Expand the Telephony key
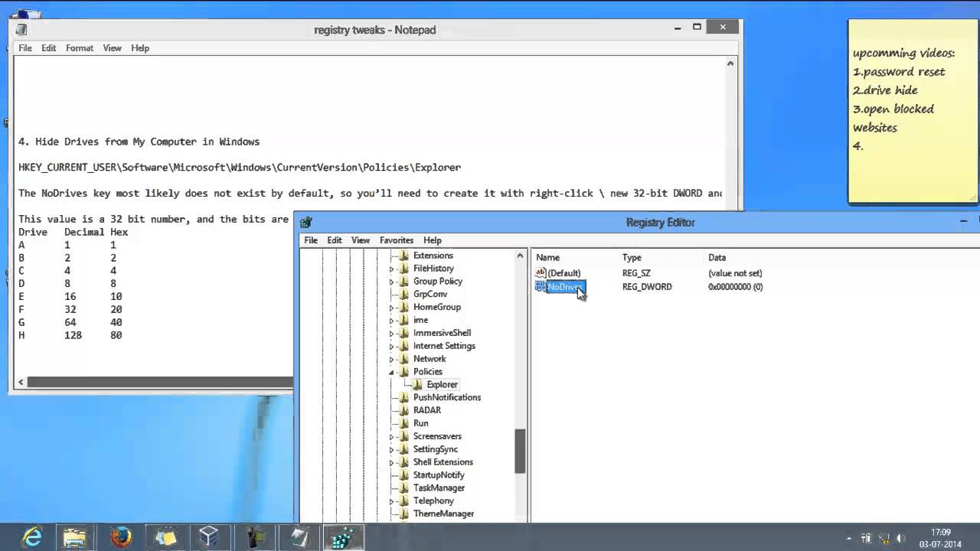This screenshot has width=980, height=551. click(x=391, y=500)
